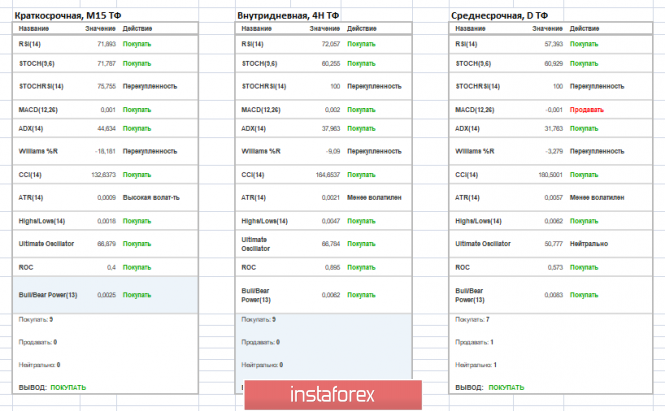Select the STOCHRSI(14) value 100 in 4H table
This screenshot has height=411, width=665.
pyautogui.click(x=335, y=87)
